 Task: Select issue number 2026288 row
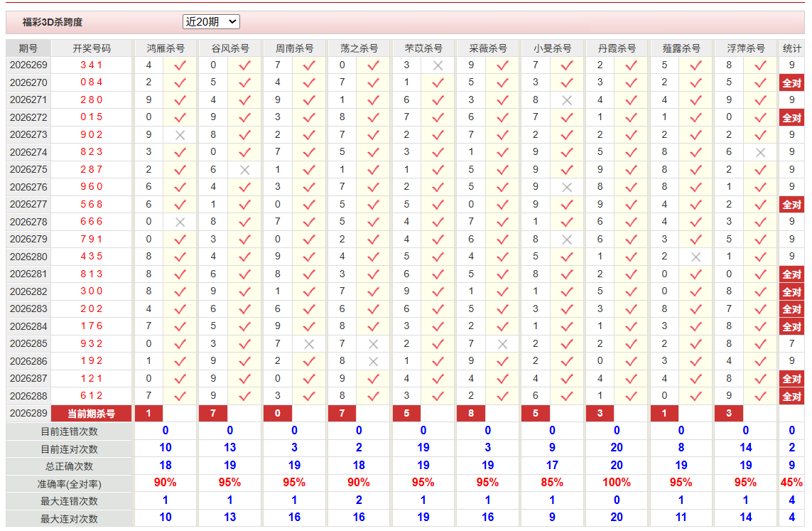tap(28, 396)
